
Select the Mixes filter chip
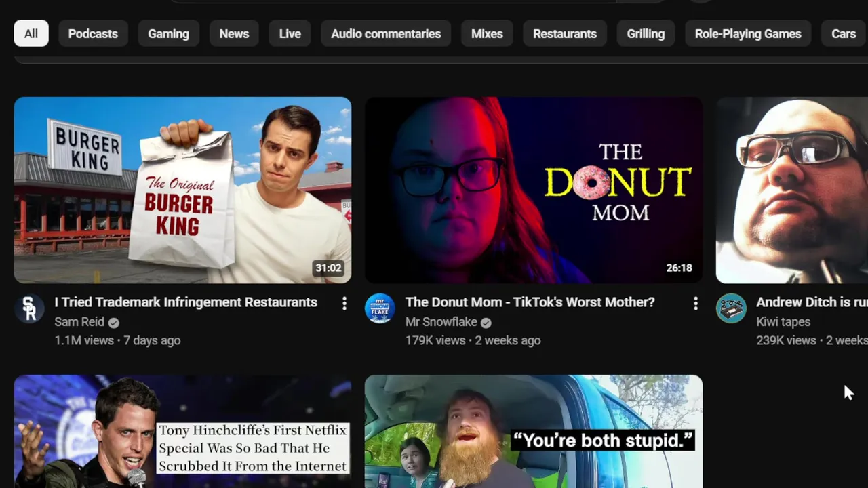pos(487,34)
